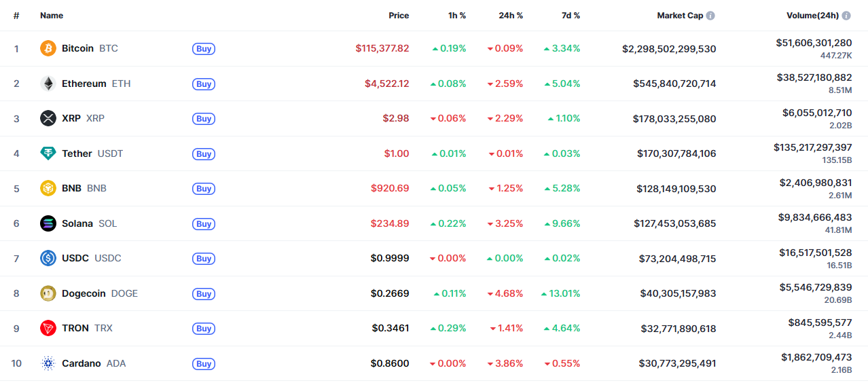
Task: Click the USDC logo icon
Action: click(x=48, y=258)
